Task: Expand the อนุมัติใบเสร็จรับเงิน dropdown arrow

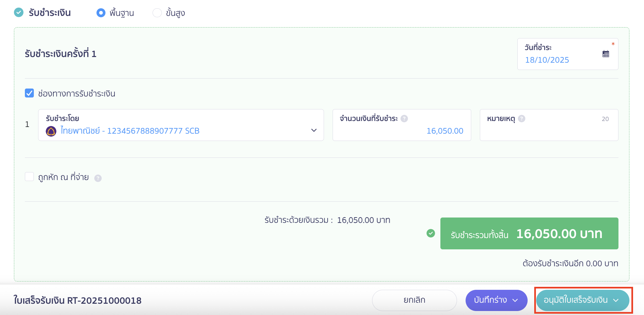Action: [x=616, y=300]
